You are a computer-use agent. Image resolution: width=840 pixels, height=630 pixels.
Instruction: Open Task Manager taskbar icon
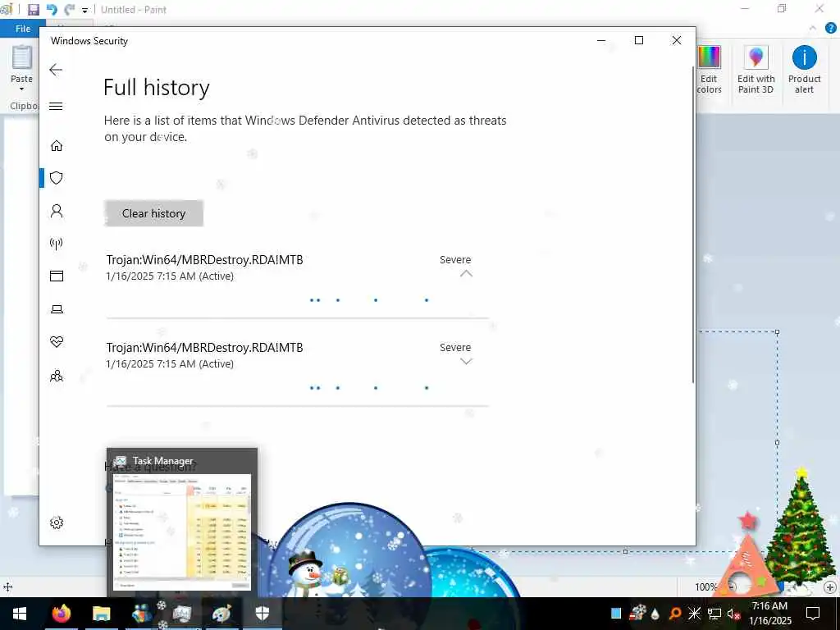(181, 614)
